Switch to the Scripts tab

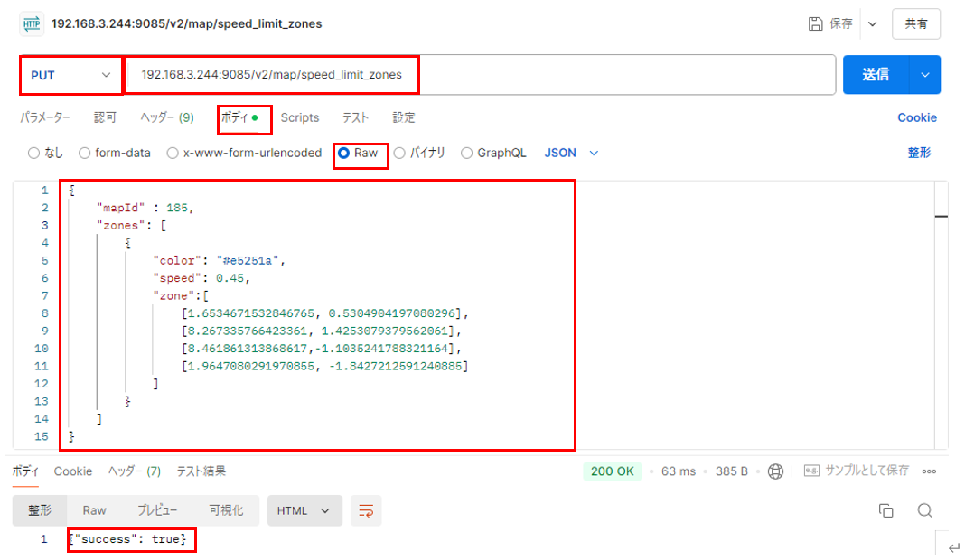(299, 117)
